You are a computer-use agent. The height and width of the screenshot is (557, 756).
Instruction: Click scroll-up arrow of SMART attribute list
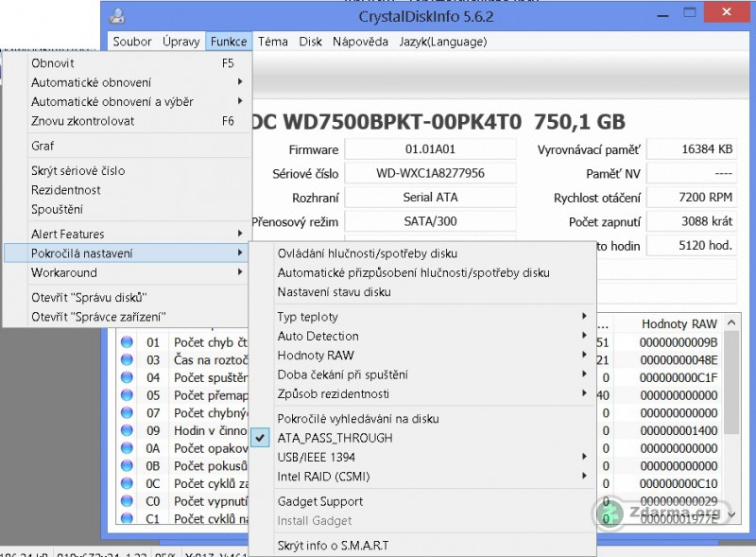(x=731, y=322)
